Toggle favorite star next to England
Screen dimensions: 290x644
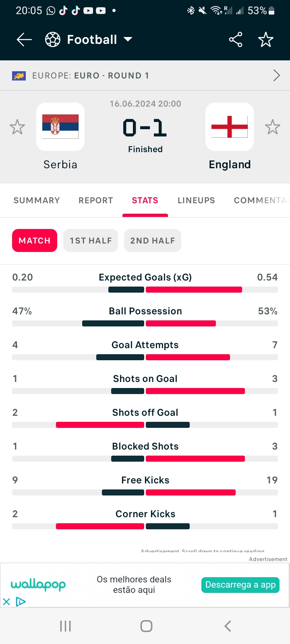[x=273, y=127]
